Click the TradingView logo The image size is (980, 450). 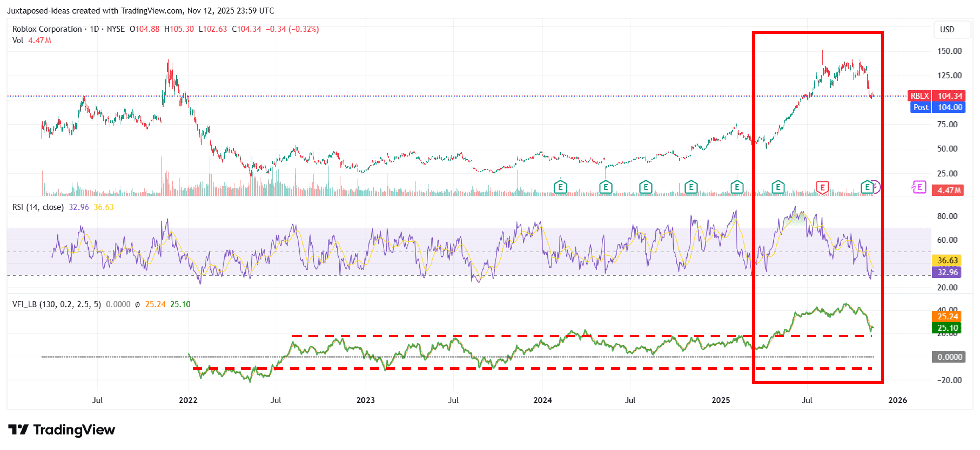[62, 430]
